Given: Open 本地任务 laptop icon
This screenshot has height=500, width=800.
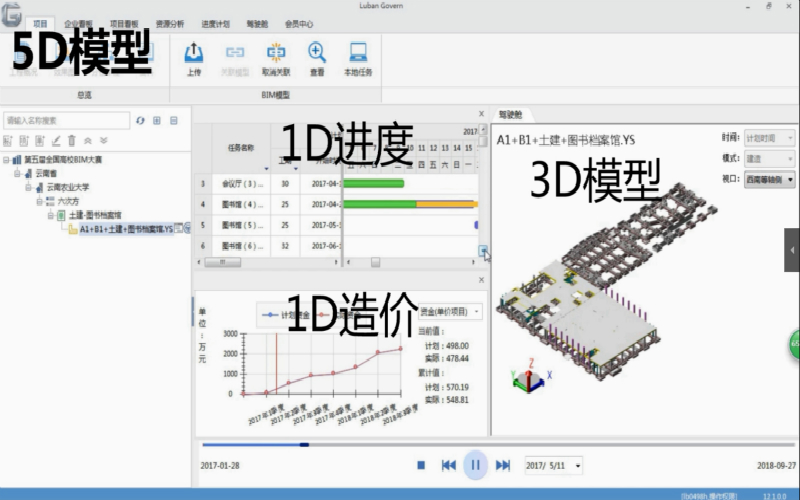Looking at the screenshot, I should pyautogui.click(x=358, y=53).
